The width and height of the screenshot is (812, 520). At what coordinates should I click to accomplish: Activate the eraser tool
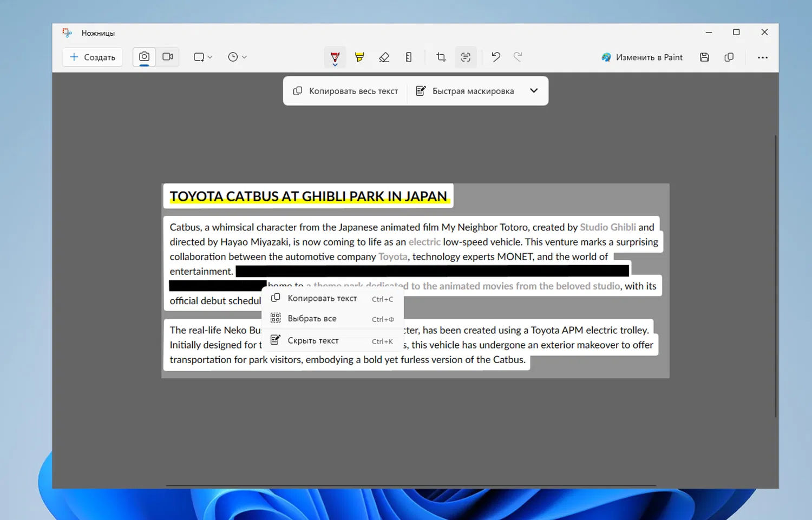coord(384,57)
